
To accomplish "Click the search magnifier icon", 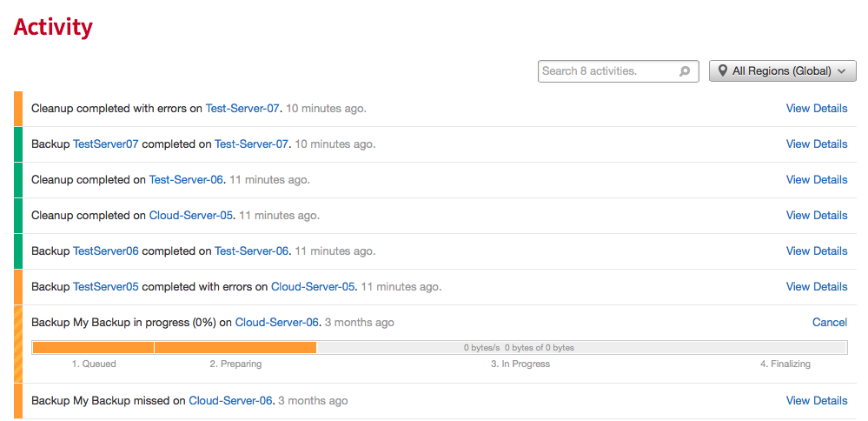I will point(685,71).
